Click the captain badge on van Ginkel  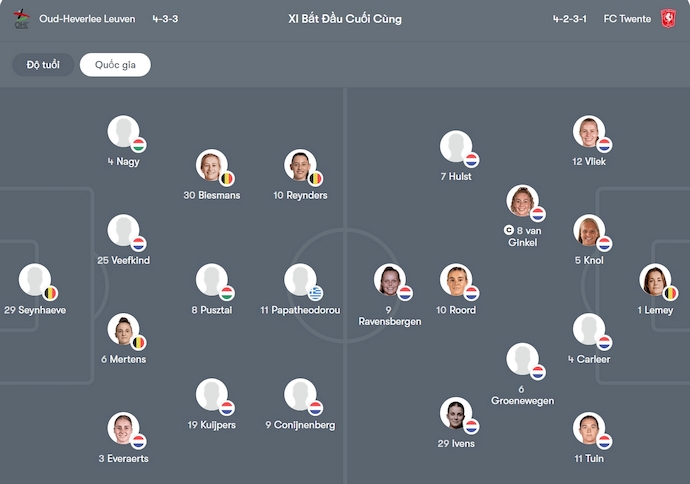point(509,230)
